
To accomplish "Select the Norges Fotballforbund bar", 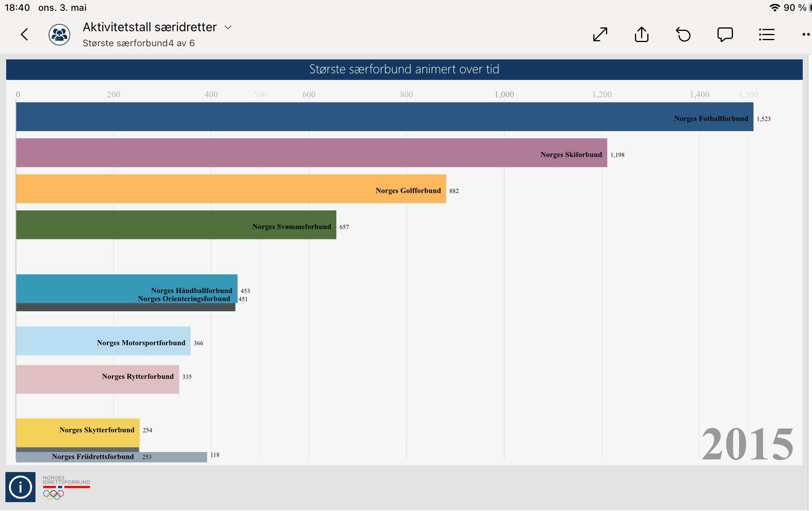I will coord(385,117).
